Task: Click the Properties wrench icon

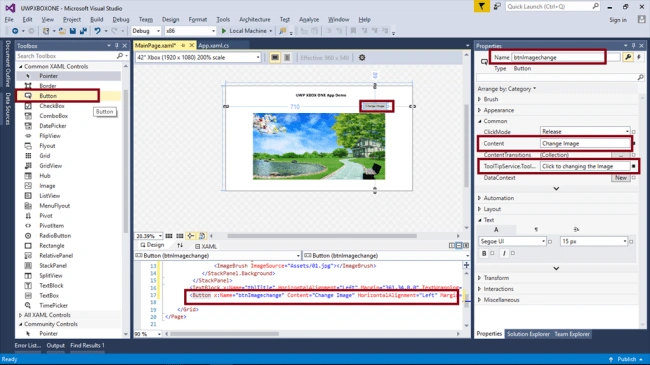Action: (x=628, y=57)
